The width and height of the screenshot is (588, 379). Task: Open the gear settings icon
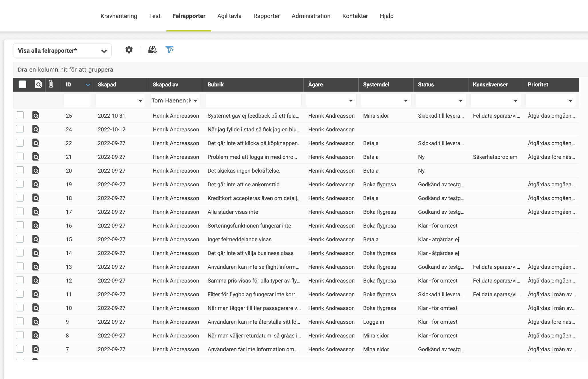pyautogui.click(x=129, y=50)
